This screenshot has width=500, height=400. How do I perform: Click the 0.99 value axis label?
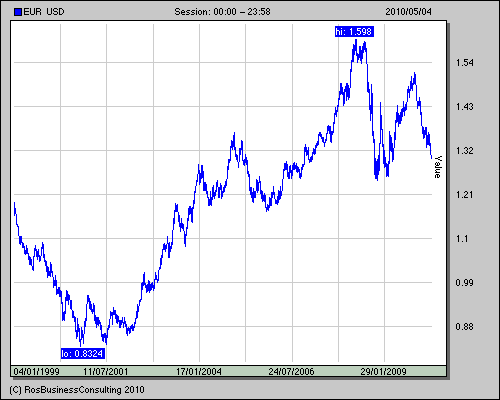[x=465, y=283]
